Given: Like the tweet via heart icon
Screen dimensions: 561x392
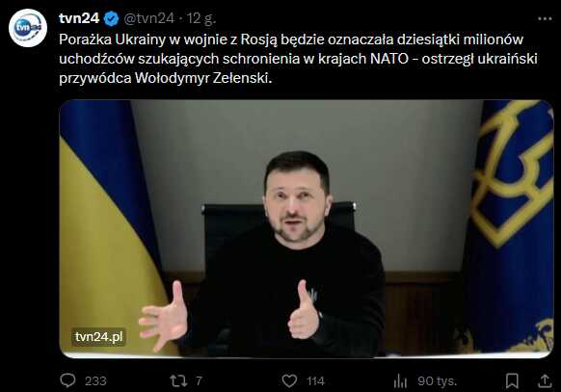Looking at the screenshot, I should click(289, 380).
